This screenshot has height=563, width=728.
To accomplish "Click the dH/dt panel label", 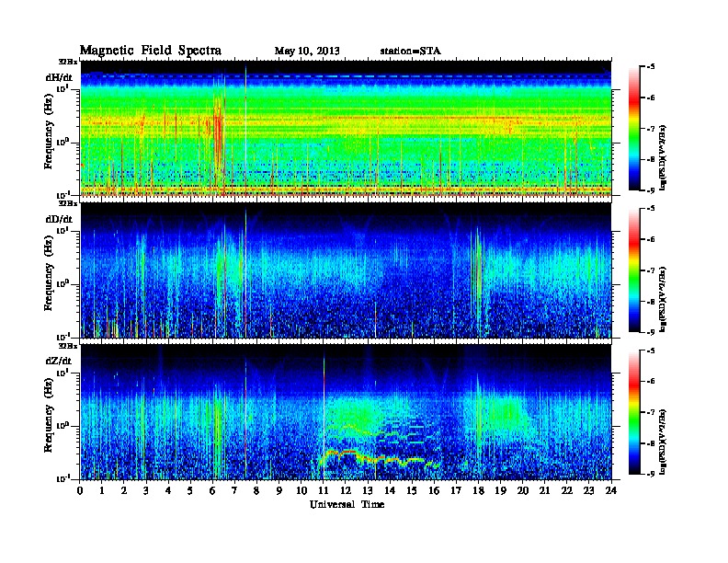I will pyautogui.click(x=59, y=77).
